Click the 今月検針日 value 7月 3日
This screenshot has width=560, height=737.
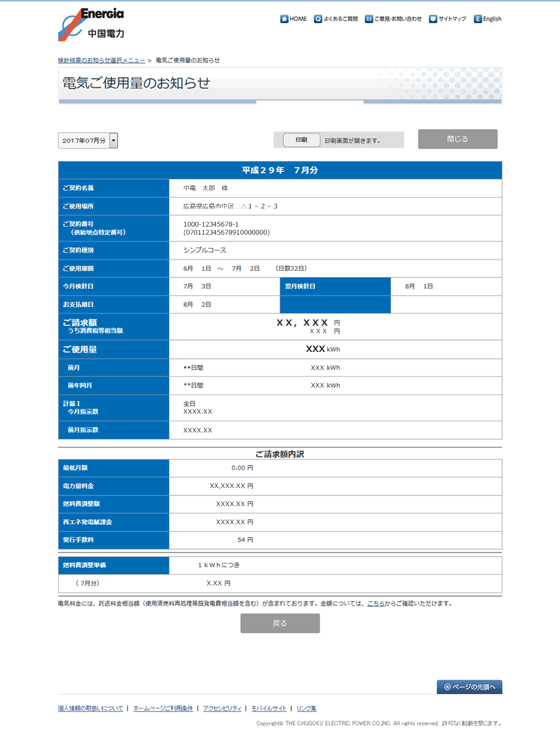[x=197, y=286]
